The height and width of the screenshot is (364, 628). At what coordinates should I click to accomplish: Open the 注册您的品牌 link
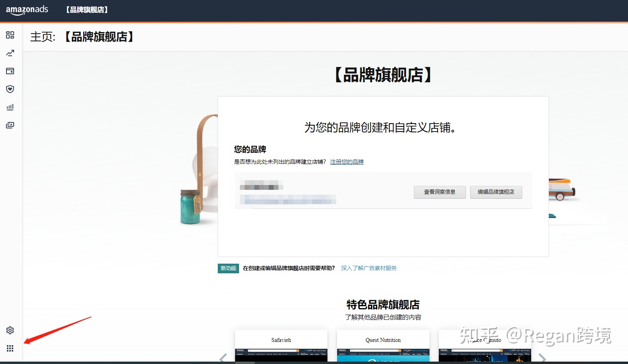tap(347, 161)
